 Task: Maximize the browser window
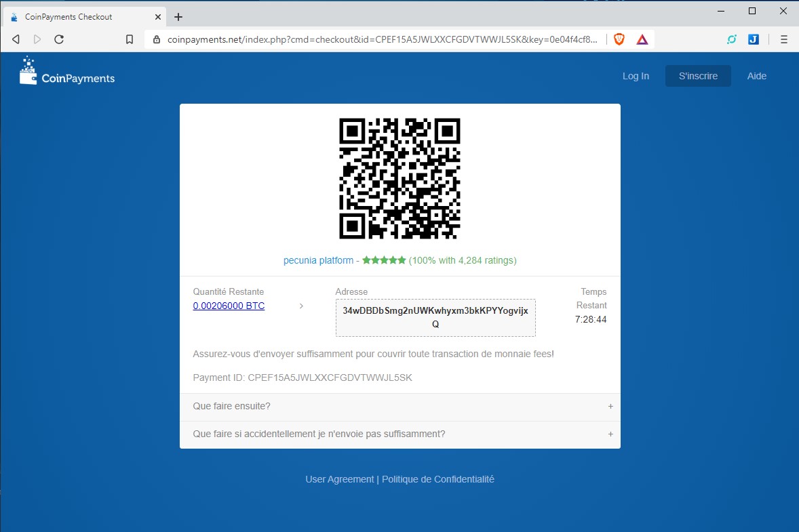coord(752,12)
